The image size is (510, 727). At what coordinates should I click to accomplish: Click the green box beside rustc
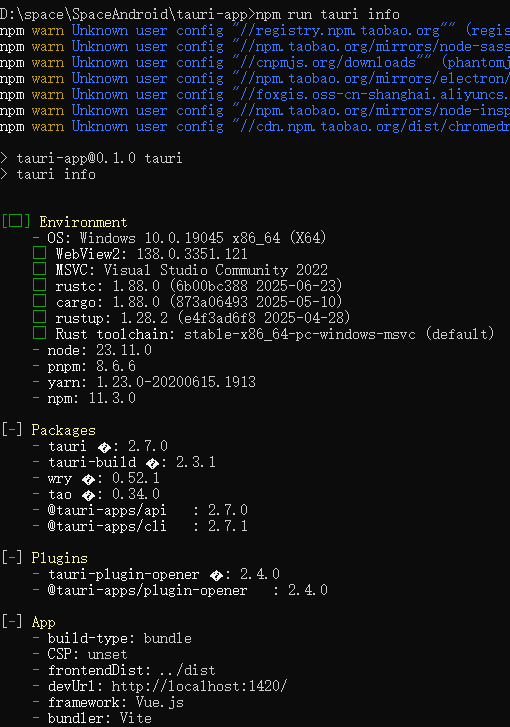pyautogui.click(x=39, y=285)
